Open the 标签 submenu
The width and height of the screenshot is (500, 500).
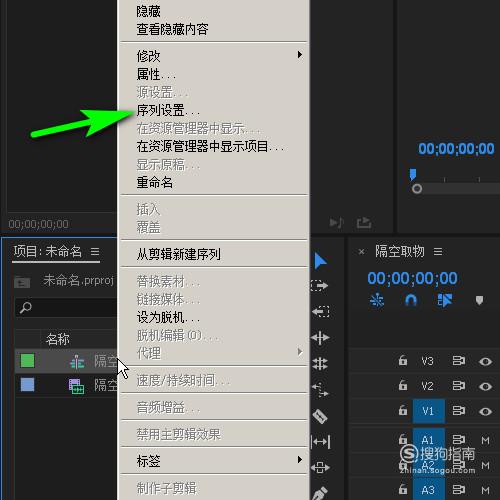click(x=213, y=461)
